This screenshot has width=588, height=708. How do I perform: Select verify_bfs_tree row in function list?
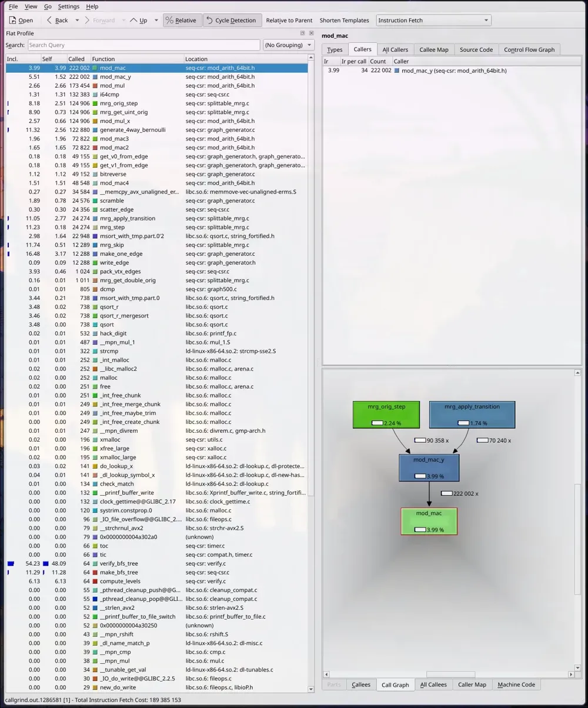click(x=156, y=563)
